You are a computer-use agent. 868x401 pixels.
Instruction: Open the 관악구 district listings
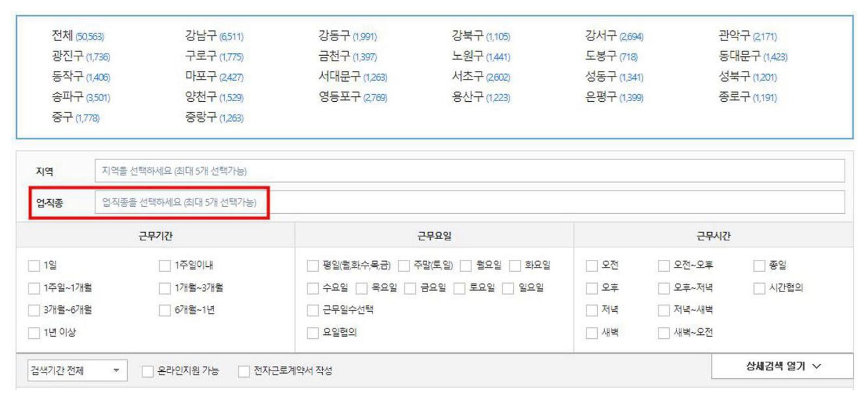pos(747,36)
